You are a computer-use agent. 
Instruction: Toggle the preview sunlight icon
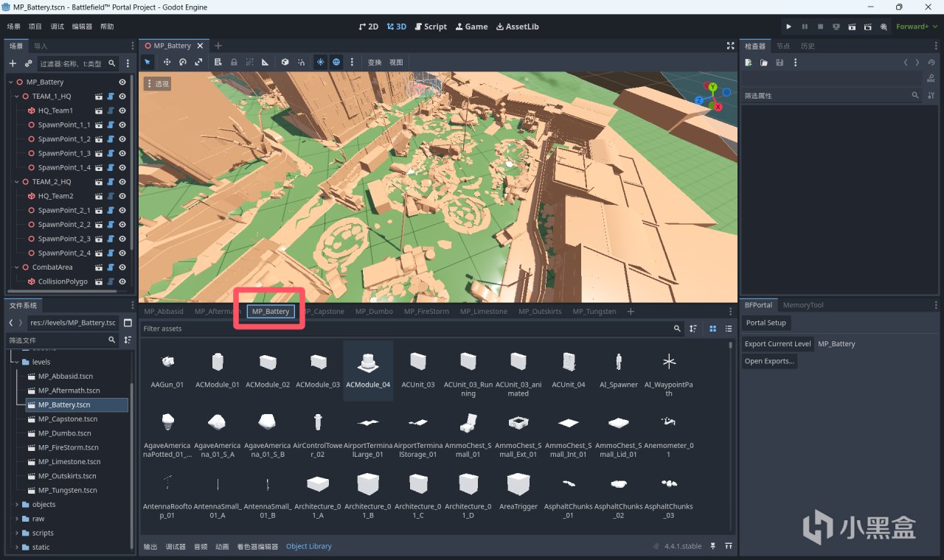[x=320, y=63]
